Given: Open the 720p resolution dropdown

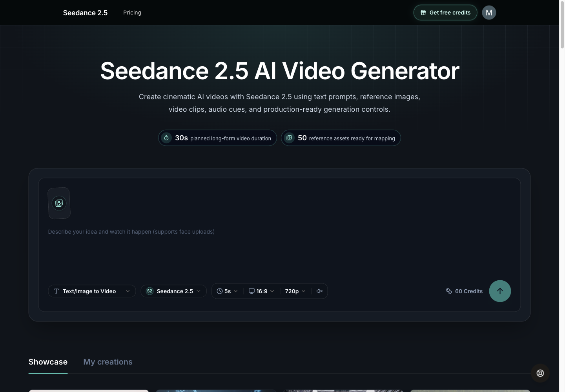Looking at the screenshot, I should coord(295,291).
